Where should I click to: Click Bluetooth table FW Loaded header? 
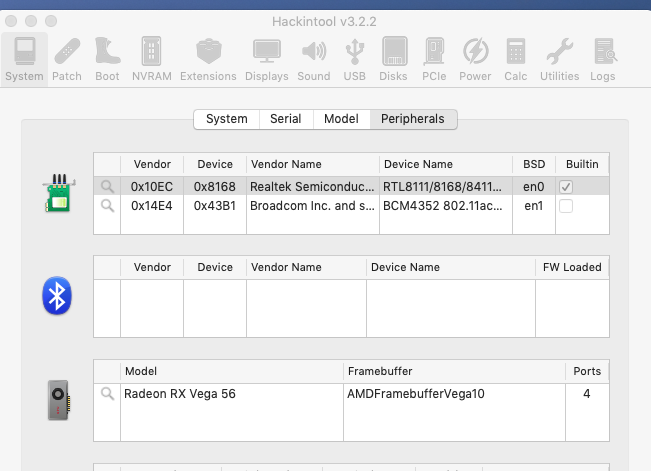pyautogui.click(x=572, y=267)
